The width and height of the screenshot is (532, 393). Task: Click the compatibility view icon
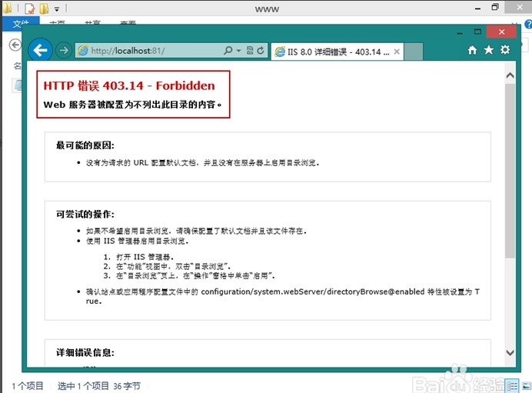(250, 51)
